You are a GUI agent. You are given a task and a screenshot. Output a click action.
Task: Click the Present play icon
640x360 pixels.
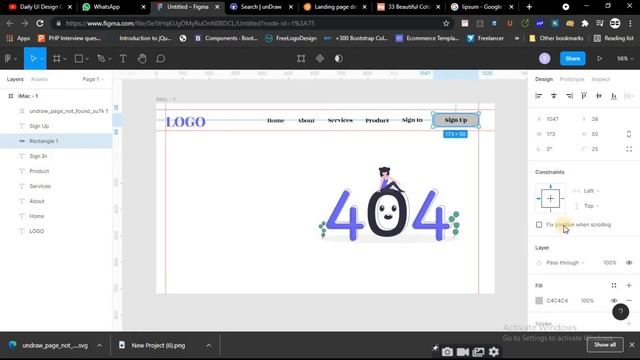[x=599, y=59]
